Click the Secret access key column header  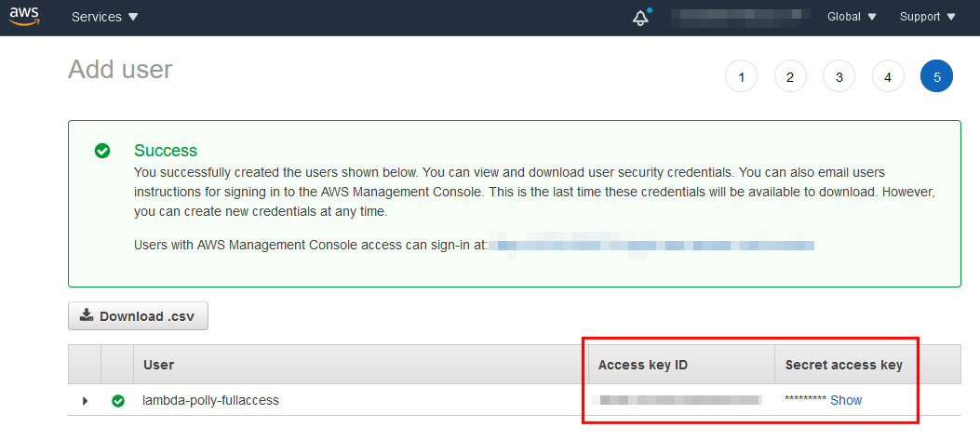[x=843, y=365]
